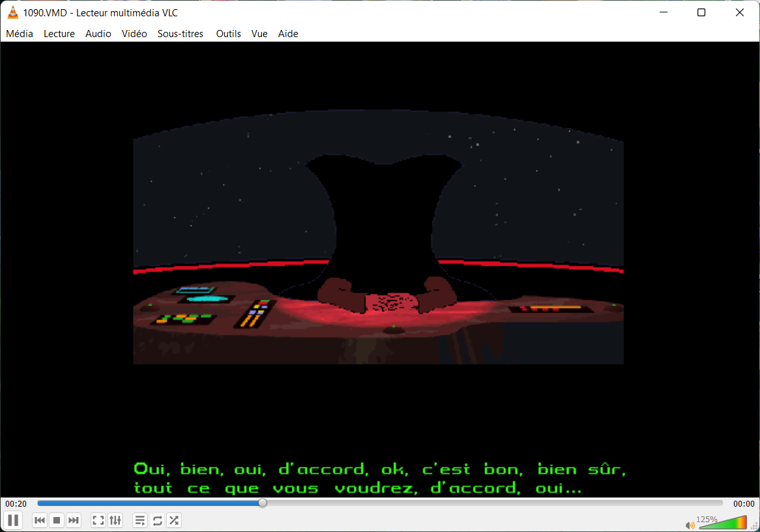
Task: Maximize the VLC window
Action: coord(701,12)
